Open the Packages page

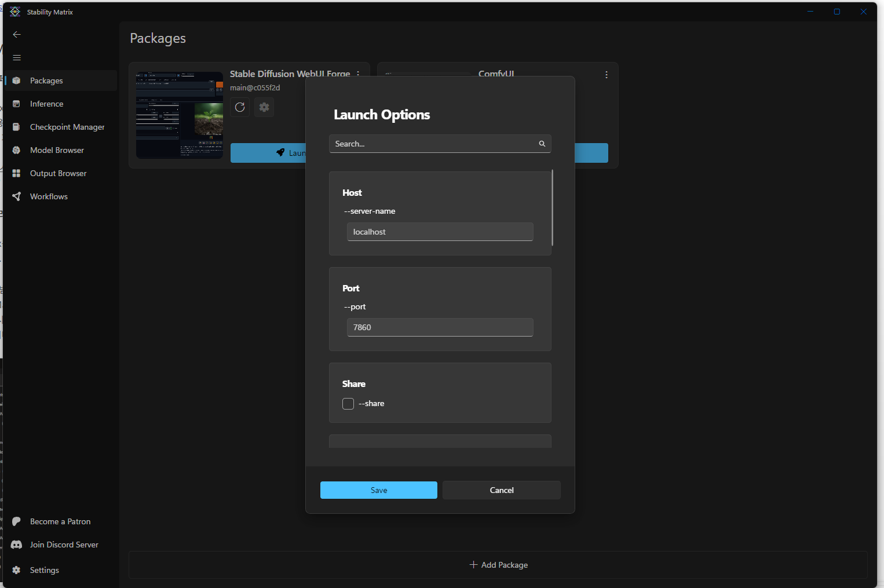[61, 81]
